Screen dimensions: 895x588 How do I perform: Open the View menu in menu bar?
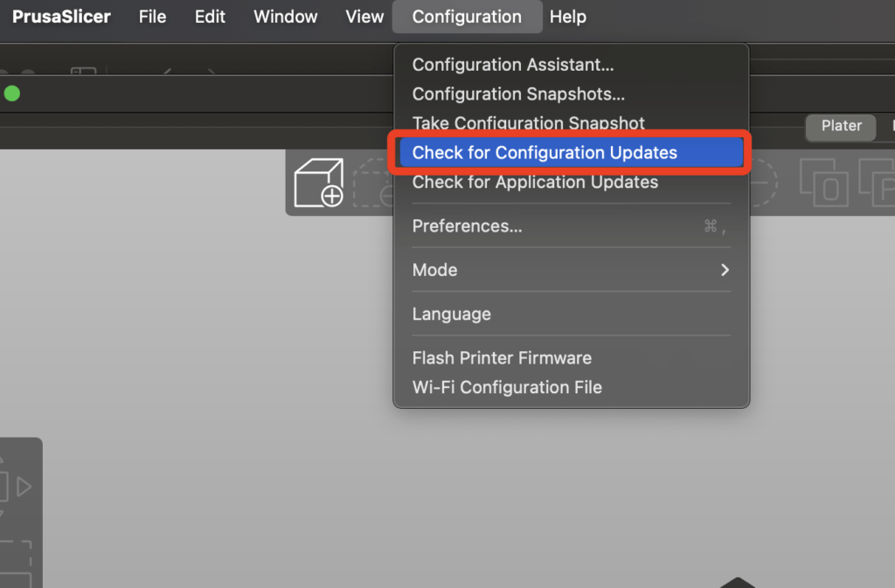pyautogui.click(x=364, y=17)
